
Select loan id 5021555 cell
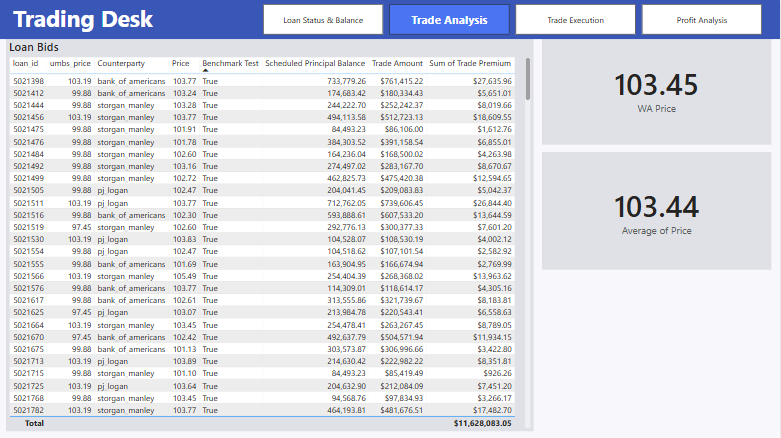28,264
